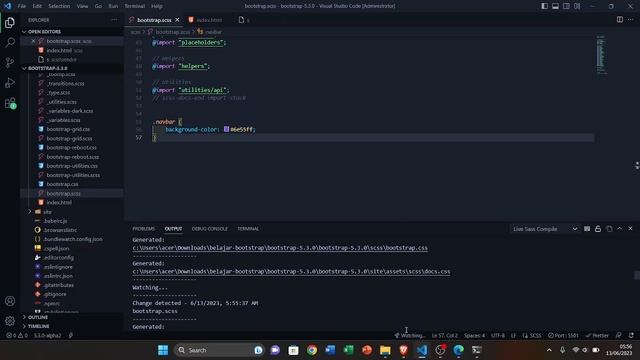Open Customize Layout icon in title bar
Viewport: 640px width, 360px height.
tap(577, 6)
